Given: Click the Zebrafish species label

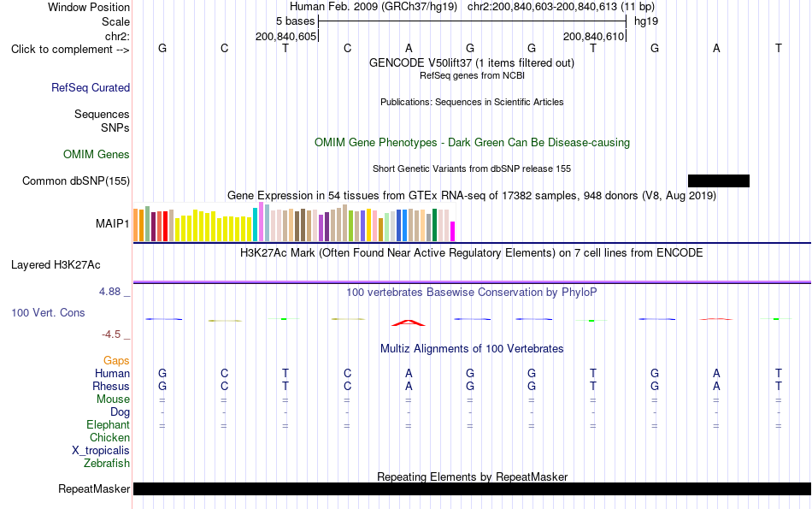Looking at the screenshot, I should (107, 463).
